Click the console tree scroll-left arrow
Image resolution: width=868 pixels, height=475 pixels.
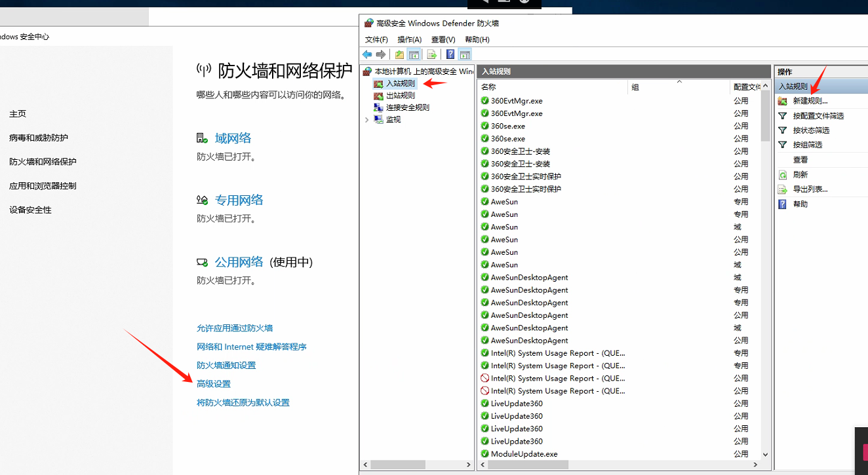tap(366, 465)
